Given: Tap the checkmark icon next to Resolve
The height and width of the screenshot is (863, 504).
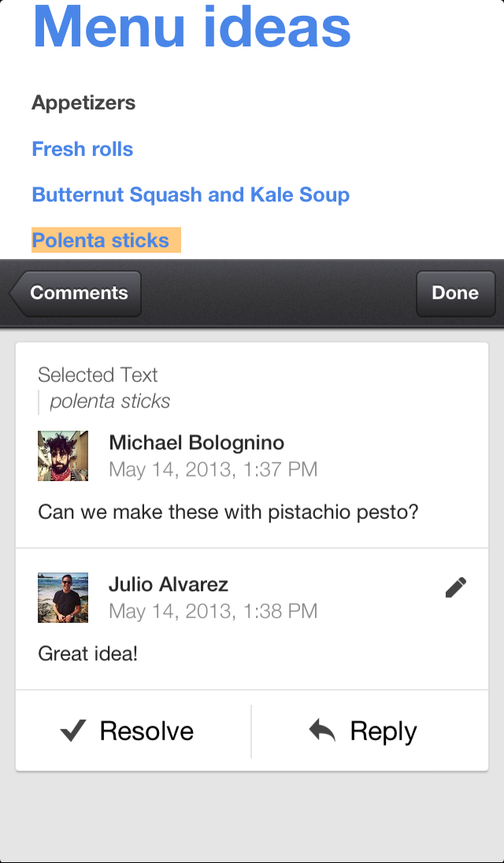Looking at the screenshot, I should (71, 731).
